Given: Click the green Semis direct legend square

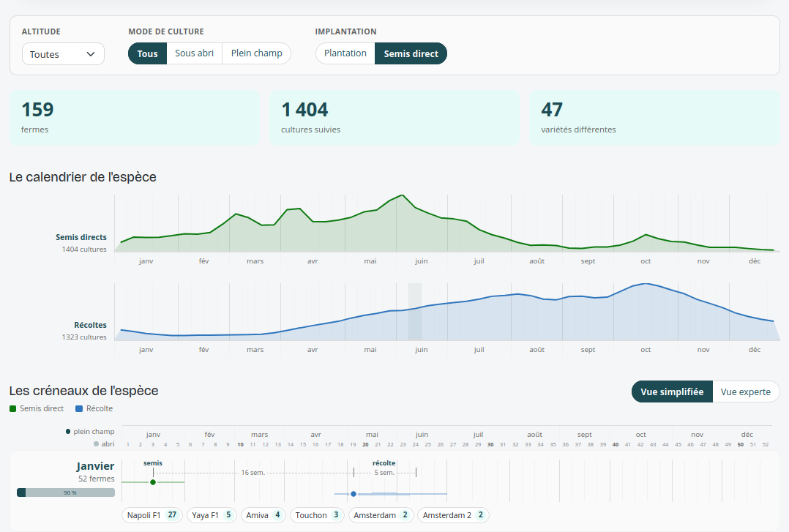Looking at the screenshot, I should tap(13, 408).
